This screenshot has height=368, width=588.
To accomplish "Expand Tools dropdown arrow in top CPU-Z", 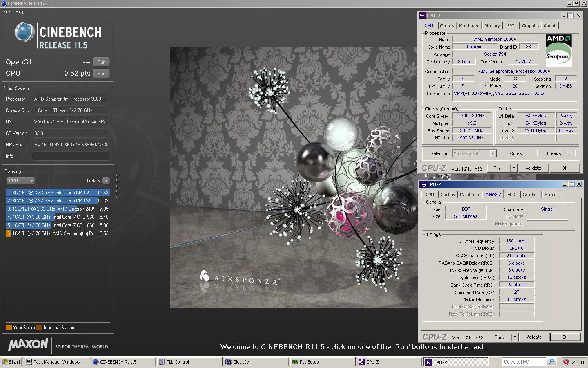I will pos(514,168).
